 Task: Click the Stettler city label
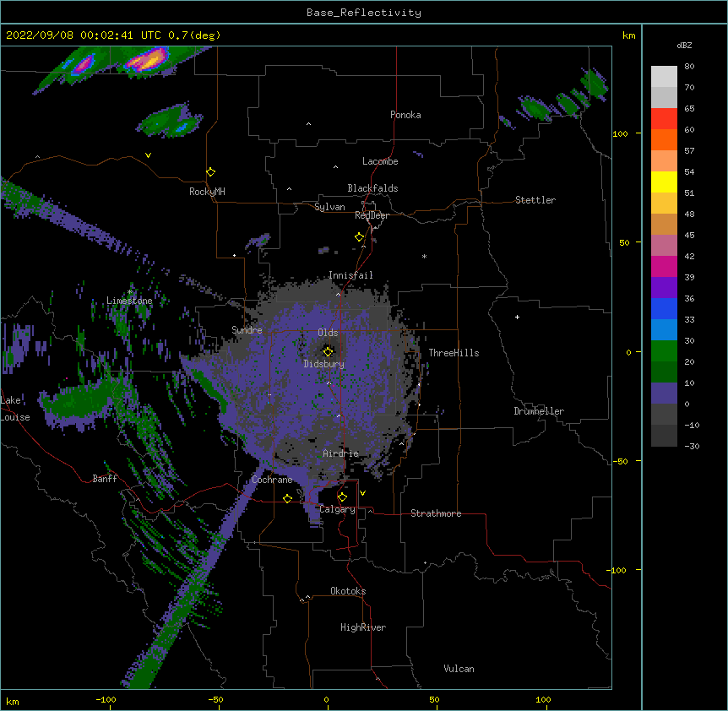(x=535, y=200)
